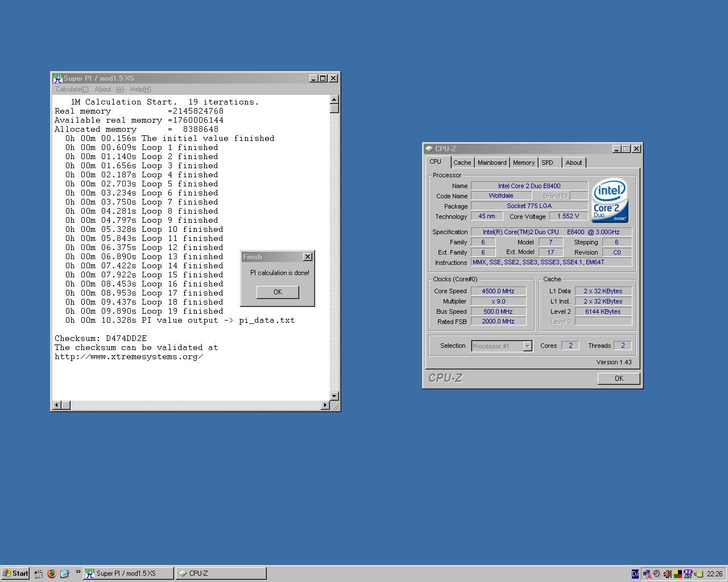Image resolution: width=728 pixels, height=582 pixels.
Task: Click the gray sphere tray icon
Action: (656, 574)
